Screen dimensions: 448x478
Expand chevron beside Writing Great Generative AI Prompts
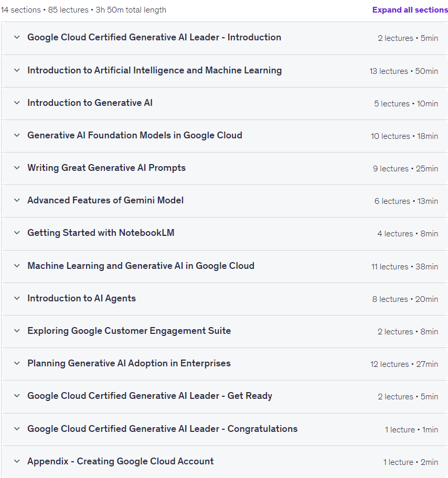pyautogui.click(x=17, y=168)
